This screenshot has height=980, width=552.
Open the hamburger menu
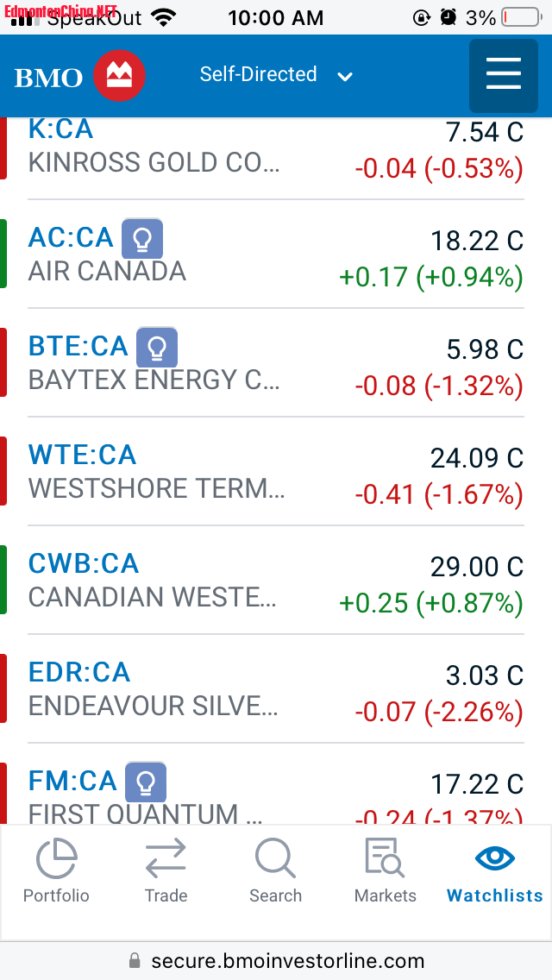[503, 76]
